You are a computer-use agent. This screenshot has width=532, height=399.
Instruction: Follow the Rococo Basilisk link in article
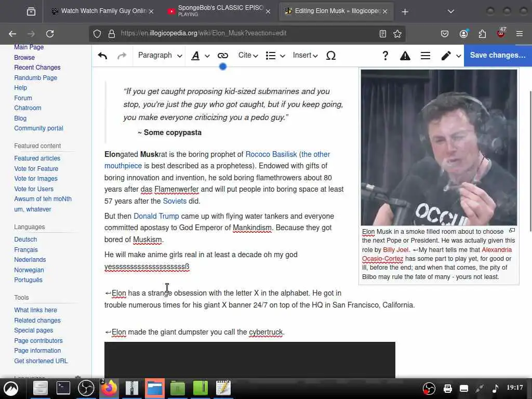(271, 154)
